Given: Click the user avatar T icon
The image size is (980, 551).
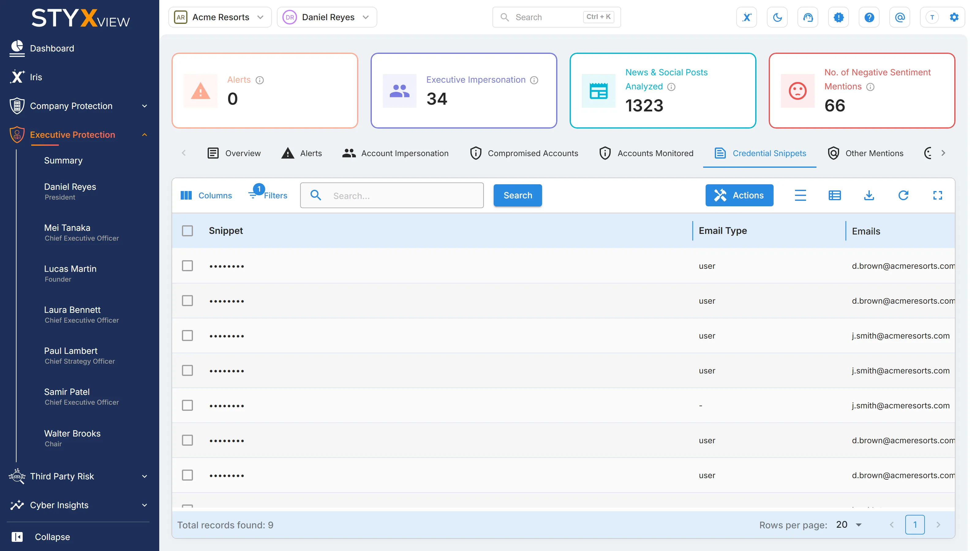Looking at the screenshot, I should tap(932, 17).
